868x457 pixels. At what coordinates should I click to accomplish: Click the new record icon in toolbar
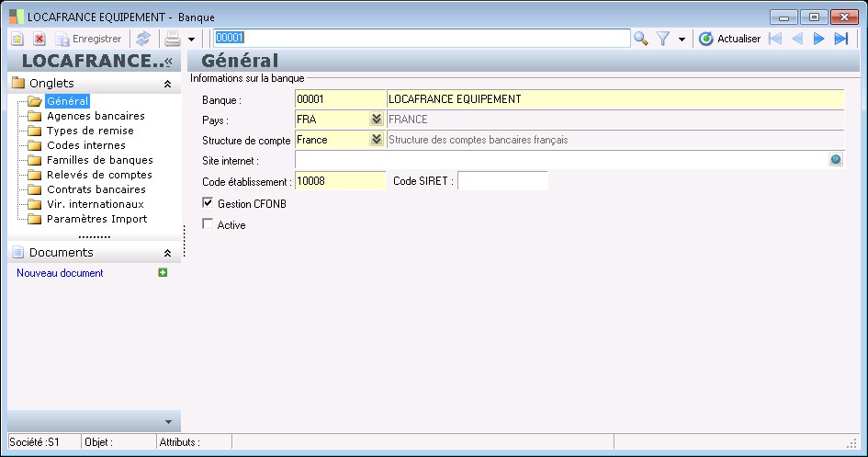(17, 39)
